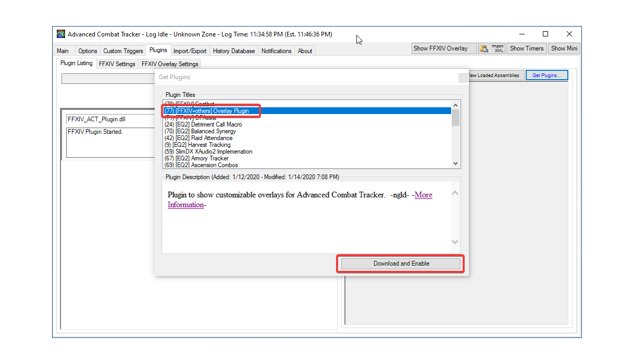Switch to the About tab

[305, 51]
